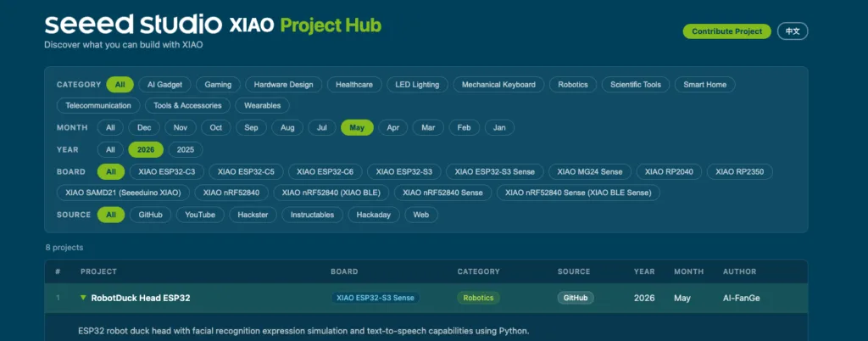Screen dimensions: 868x341
Task: Filter by Telecommunication category
Action: pyautogui.click(x=98, y=105)
